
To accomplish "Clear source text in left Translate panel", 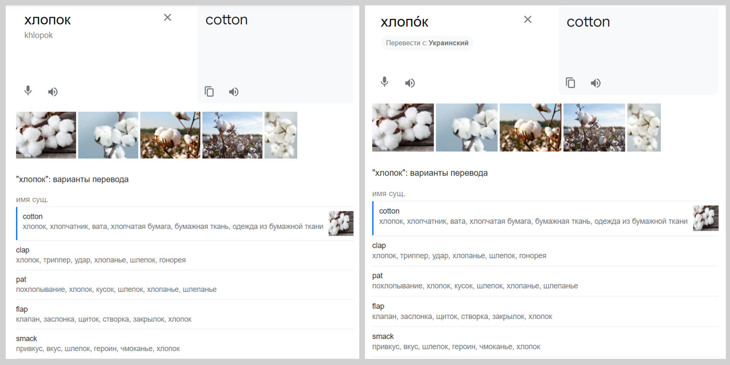I will [x=168, y=18].
